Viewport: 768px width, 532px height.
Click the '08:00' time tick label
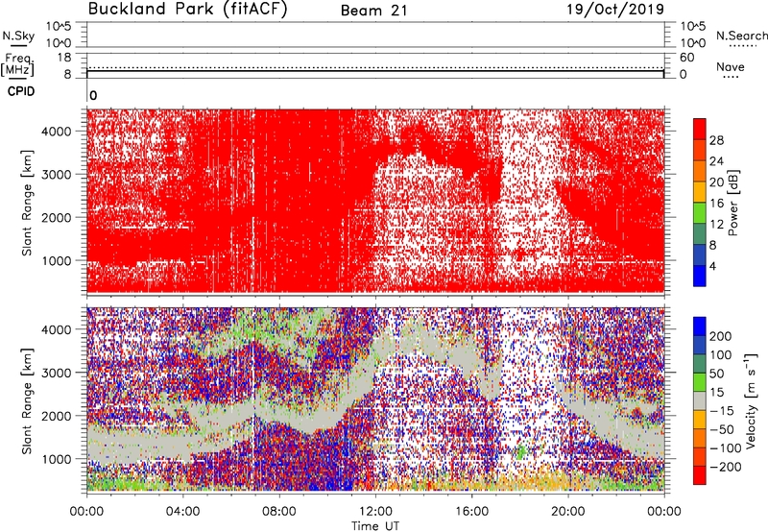[279, 512]
